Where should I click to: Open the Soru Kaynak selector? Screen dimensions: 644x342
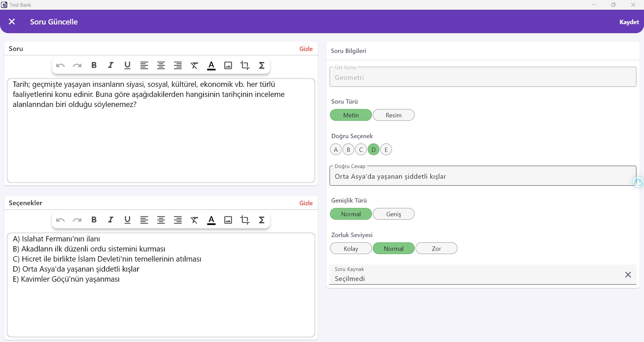point(483,275)
